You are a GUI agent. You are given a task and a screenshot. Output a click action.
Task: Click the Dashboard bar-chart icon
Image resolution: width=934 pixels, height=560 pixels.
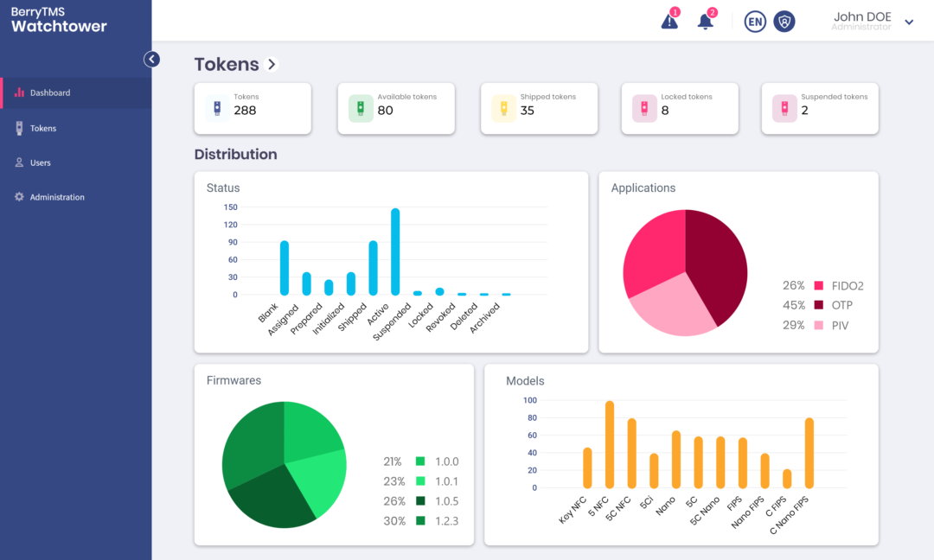click(18, 92)
